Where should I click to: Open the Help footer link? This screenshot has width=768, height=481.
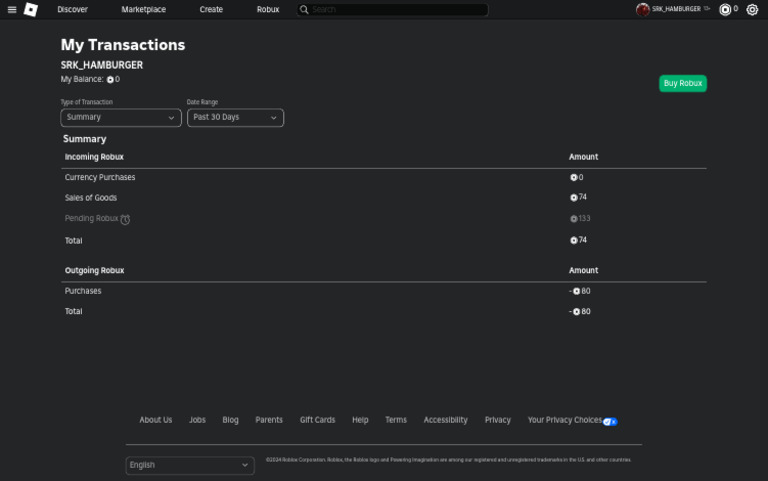[x=360, y=420]
